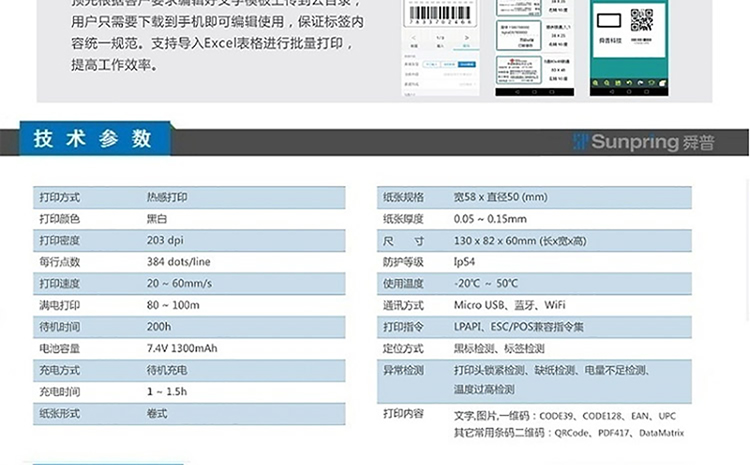
Task: Open the bottom label template in middle phone
Action: click(x=517, y=68)
